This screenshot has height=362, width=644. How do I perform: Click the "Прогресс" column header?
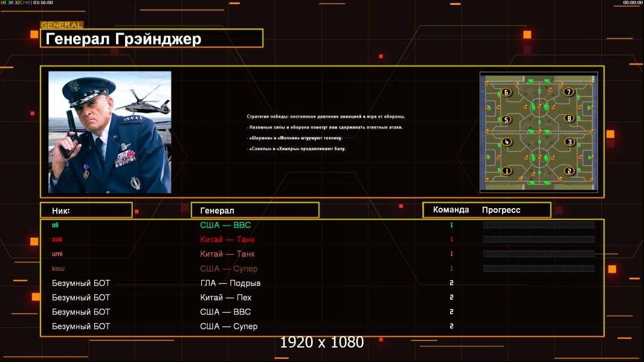(501, 210)
